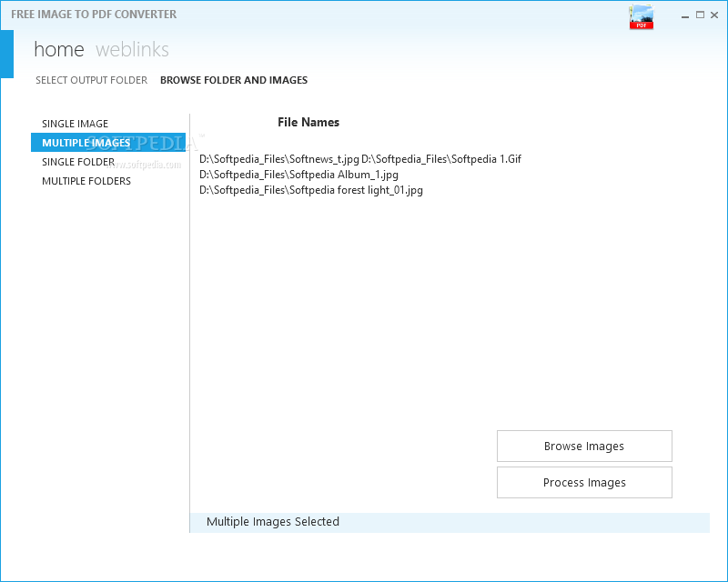
Task: Click the Free Image to PDF Converter title
Action: tap(94, 15)
